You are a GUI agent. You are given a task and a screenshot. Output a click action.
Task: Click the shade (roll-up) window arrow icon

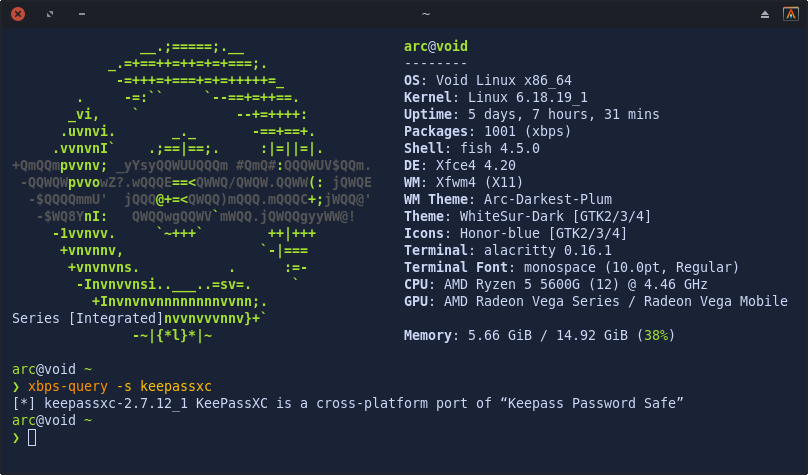point(765,13)
